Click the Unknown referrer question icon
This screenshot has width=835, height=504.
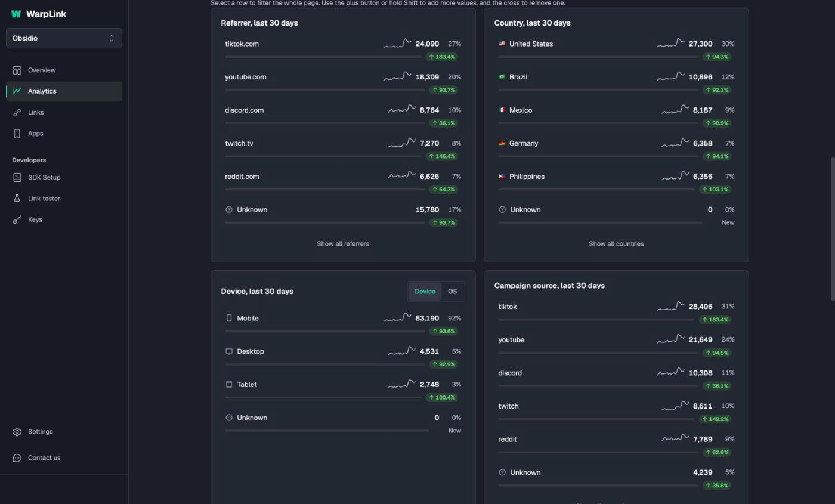point(228,210)
